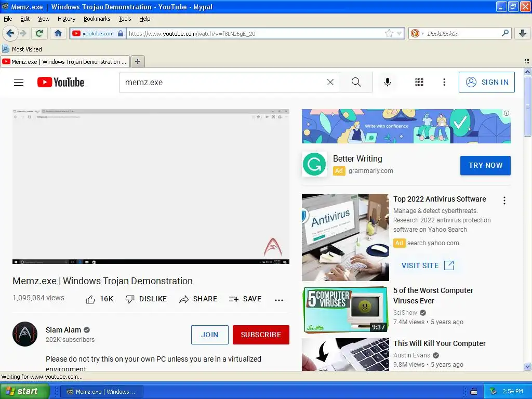The height and width of the screenshot is (399, 532).
Task: Open the antivirus ad three-dot options
Action: click(504, 201)
